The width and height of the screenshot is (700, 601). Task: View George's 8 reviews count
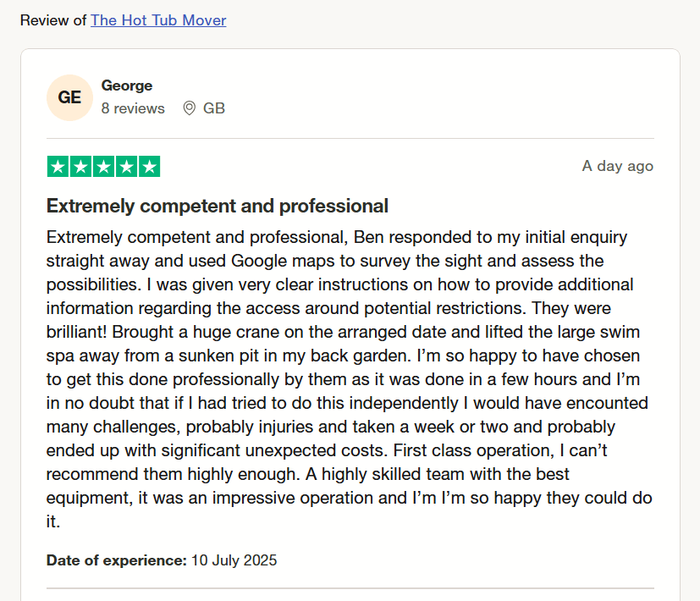point(133,108)
